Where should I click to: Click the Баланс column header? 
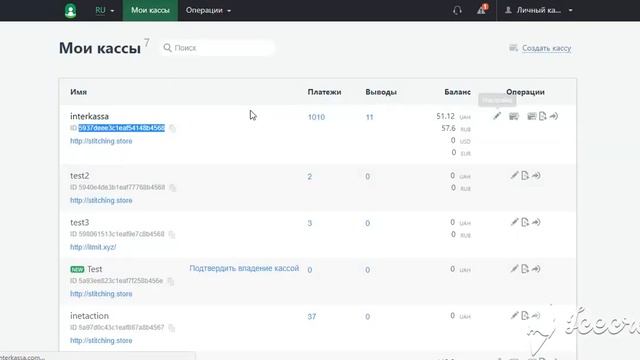tap(458, 92)
